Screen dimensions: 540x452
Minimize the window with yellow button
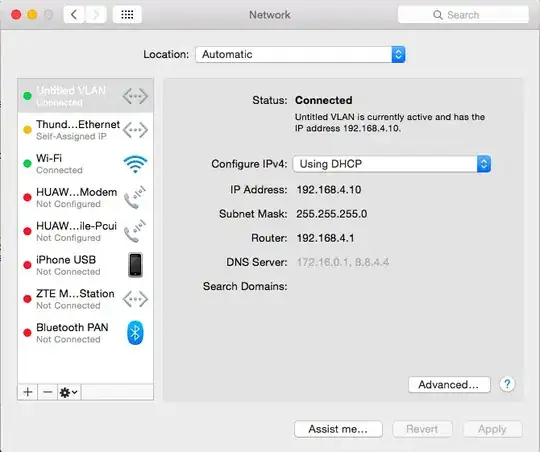[32, 14]
